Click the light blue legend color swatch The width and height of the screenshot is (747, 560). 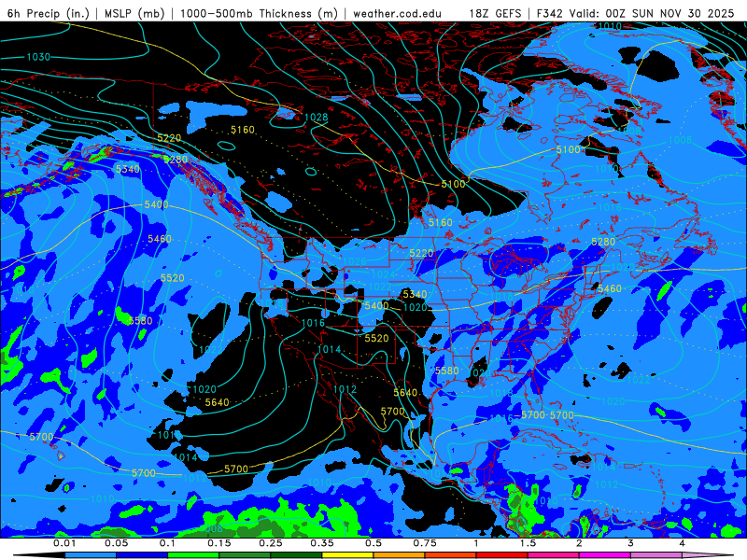click(x=91, y=555)
